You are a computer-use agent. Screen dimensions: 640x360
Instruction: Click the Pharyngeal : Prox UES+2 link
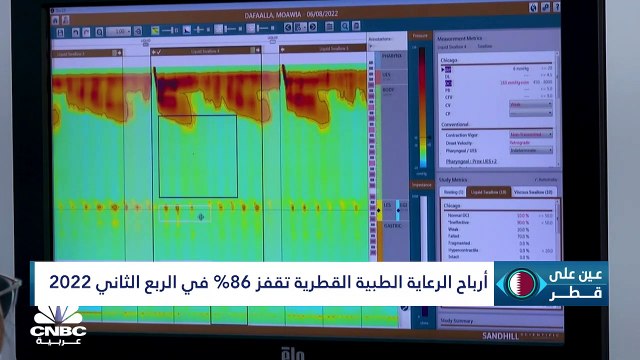(471, 162)
